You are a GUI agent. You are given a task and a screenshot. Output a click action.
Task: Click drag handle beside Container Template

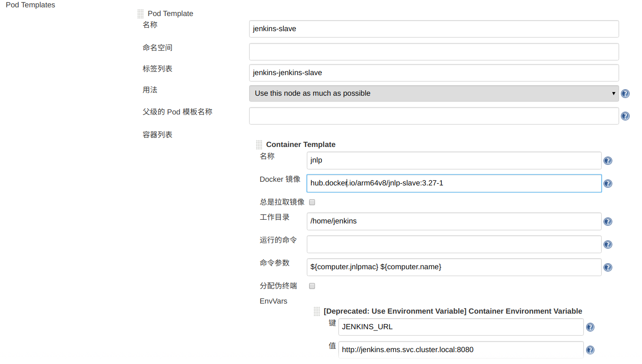tap(259, 144)
